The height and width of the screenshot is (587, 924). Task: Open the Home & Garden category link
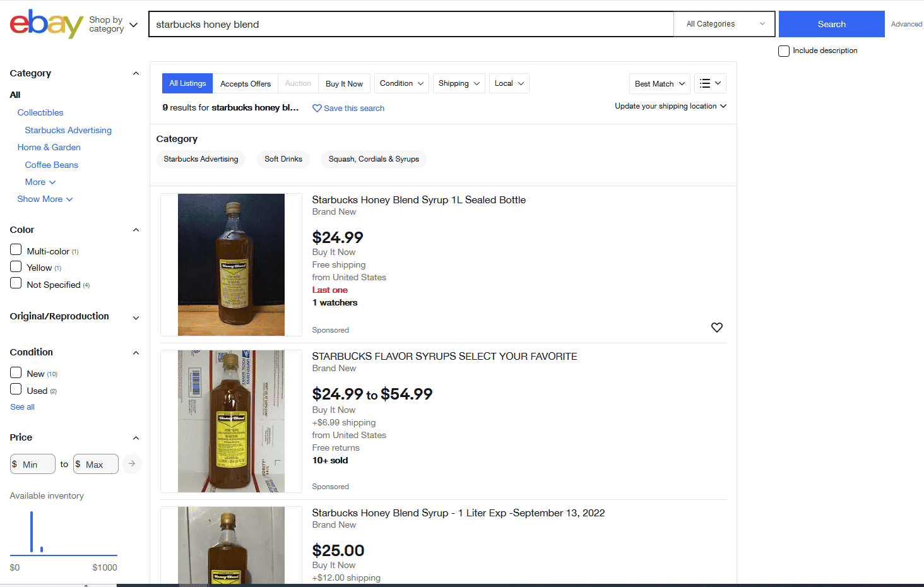[x=49, y=147]
